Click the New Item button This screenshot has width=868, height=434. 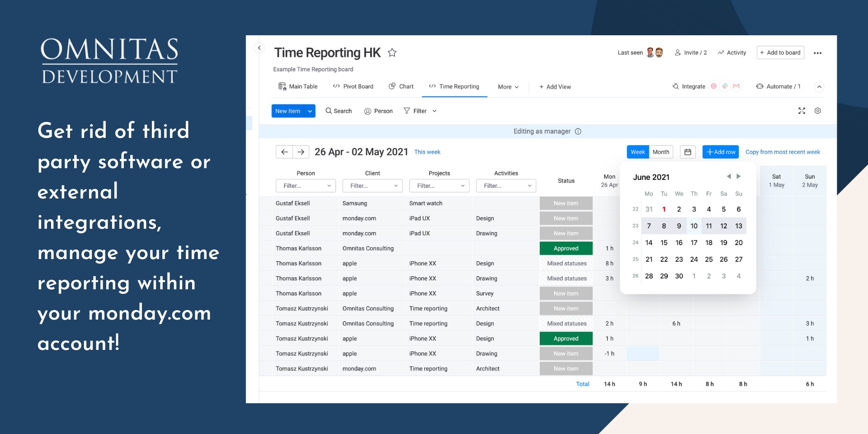pos(288,111)
